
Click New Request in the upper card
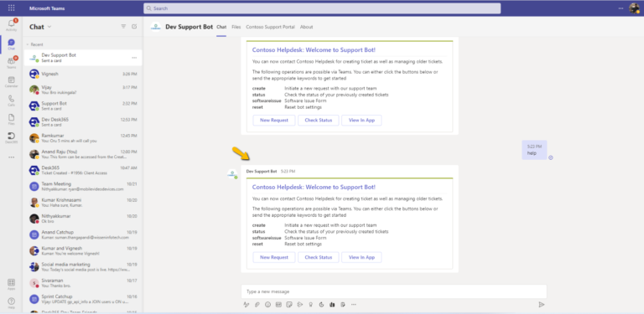pos(273,120)
